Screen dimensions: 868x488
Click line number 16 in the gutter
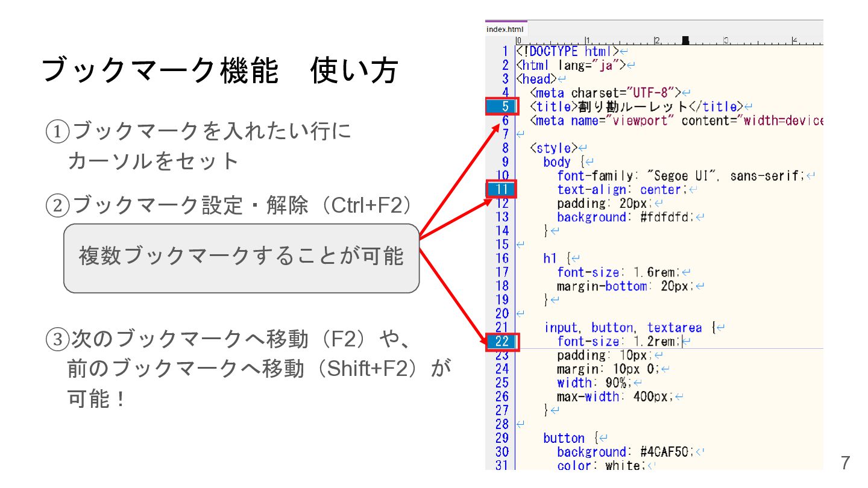click(x=502, y=258)
